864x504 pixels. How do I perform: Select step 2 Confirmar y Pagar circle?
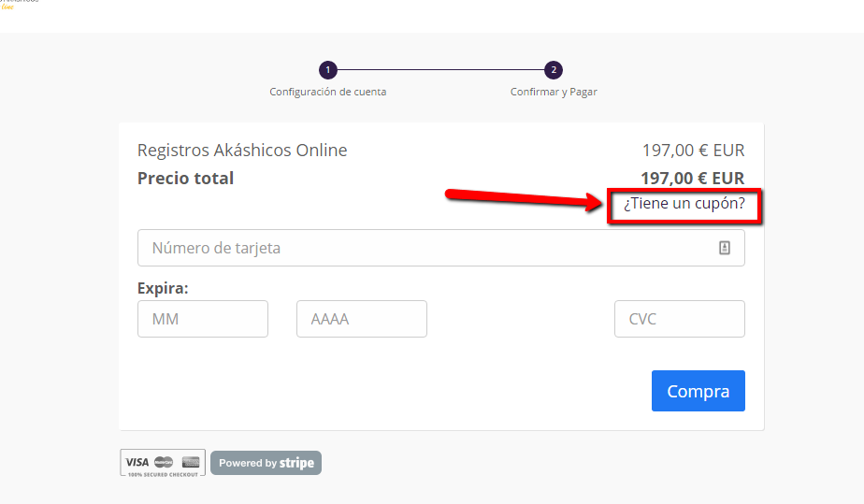coord(554,70)
